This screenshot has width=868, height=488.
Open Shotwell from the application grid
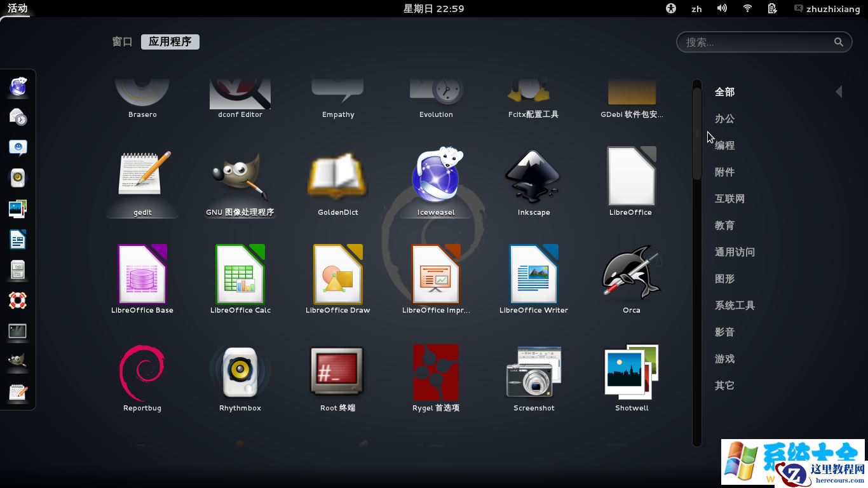click(x=631, y=377)
